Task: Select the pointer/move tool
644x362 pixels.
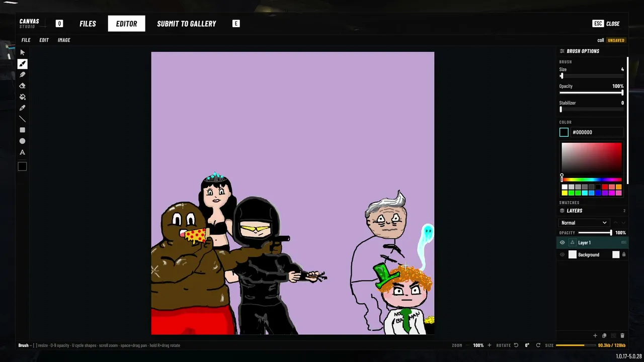Action: pos(22,52)
